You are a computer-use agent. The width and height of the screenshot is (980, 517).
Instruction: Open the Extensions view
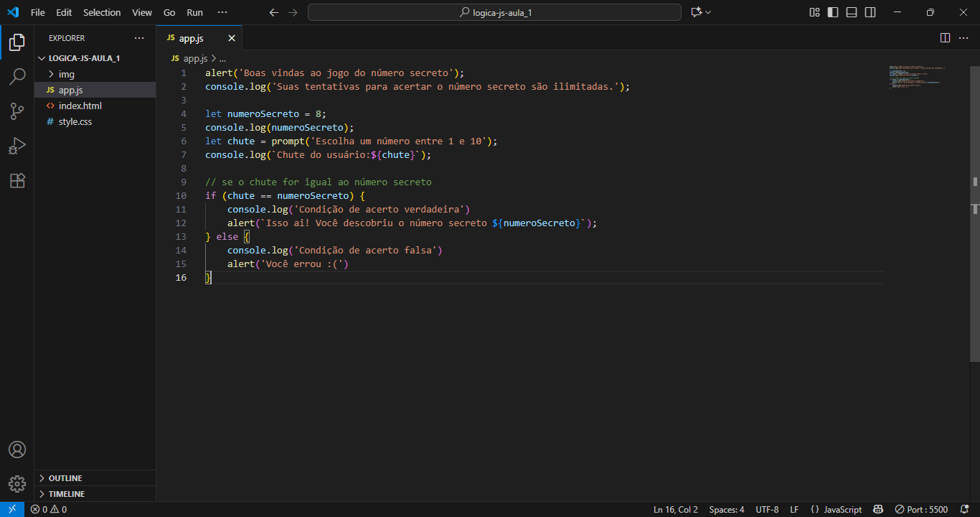point(17,180)
